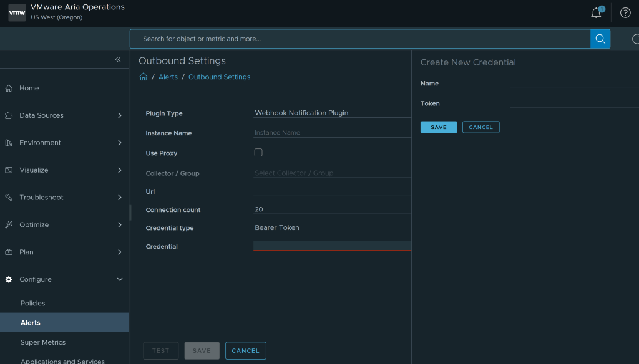Focus the Instance Name field
The image size is (639, 364).
point(332,132)
